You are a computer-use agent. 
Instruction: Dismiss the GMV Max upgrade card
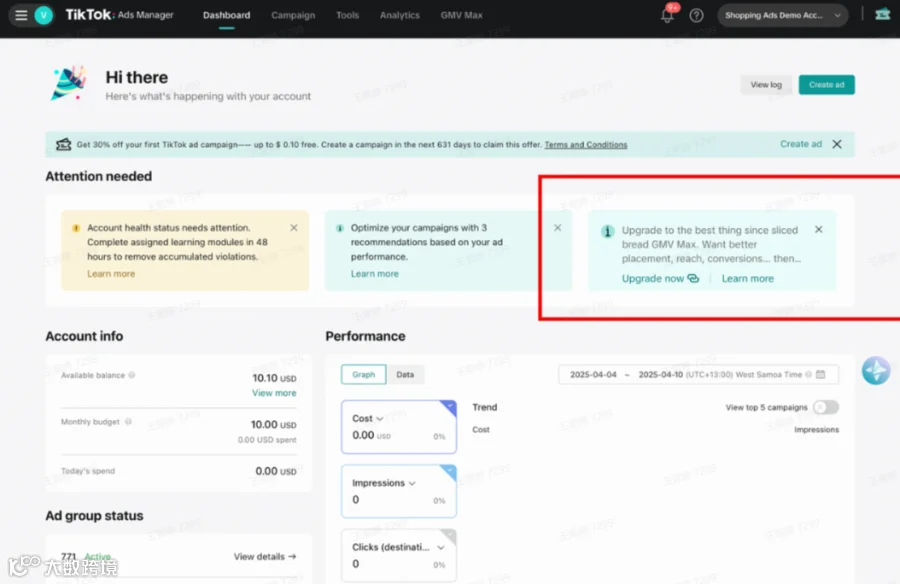818,230
